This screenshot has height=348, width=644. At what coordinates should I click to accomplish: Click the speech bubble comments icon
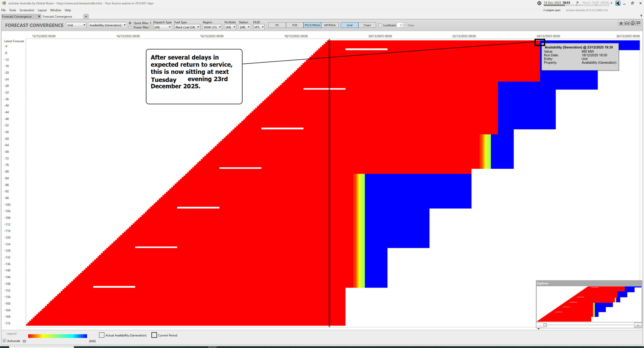(x=638, y=23)
